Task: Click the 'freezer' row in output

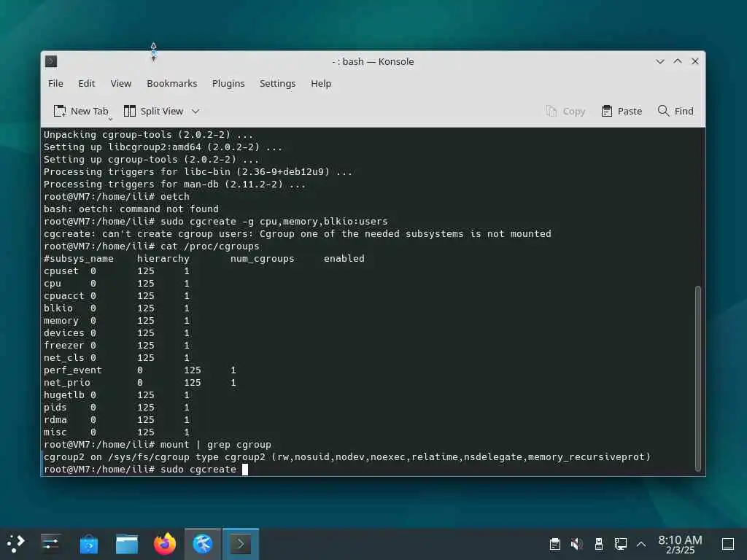Action: pos(117,345)
